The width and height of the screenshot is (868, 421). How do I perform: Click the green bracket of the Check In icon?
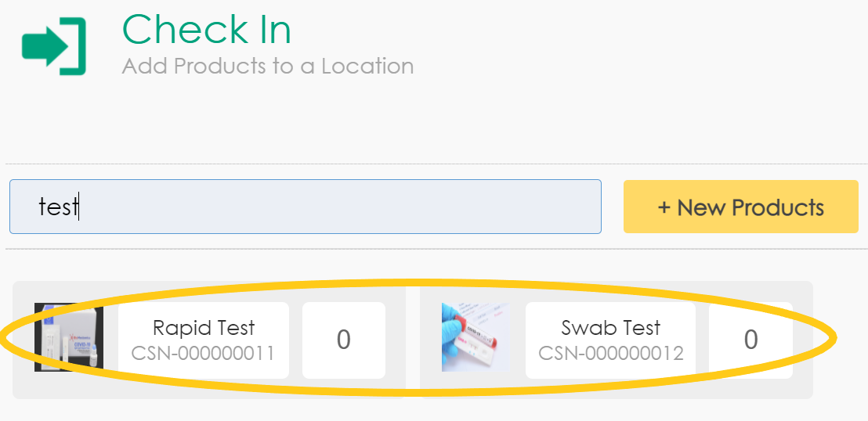click(x=77, y=47)
